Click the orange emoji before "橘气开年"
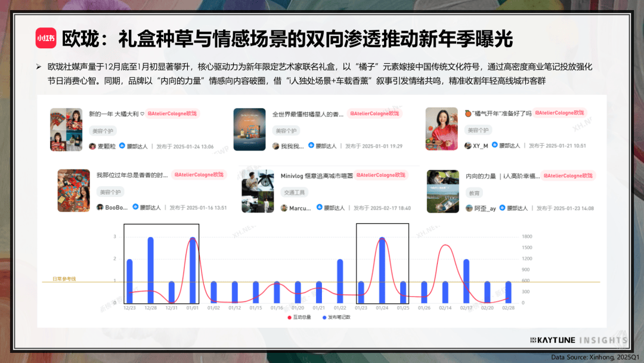 pos(468,113)
